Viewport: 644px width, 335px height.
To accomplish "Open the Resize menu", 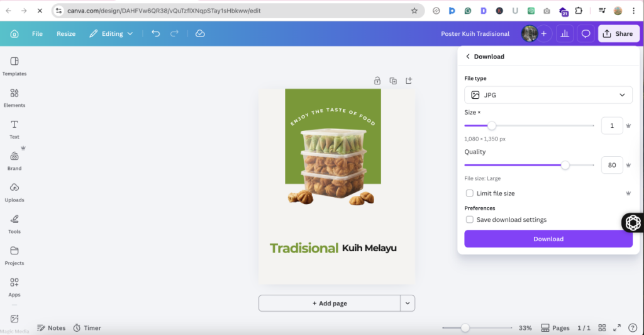I will pos(66,34).
